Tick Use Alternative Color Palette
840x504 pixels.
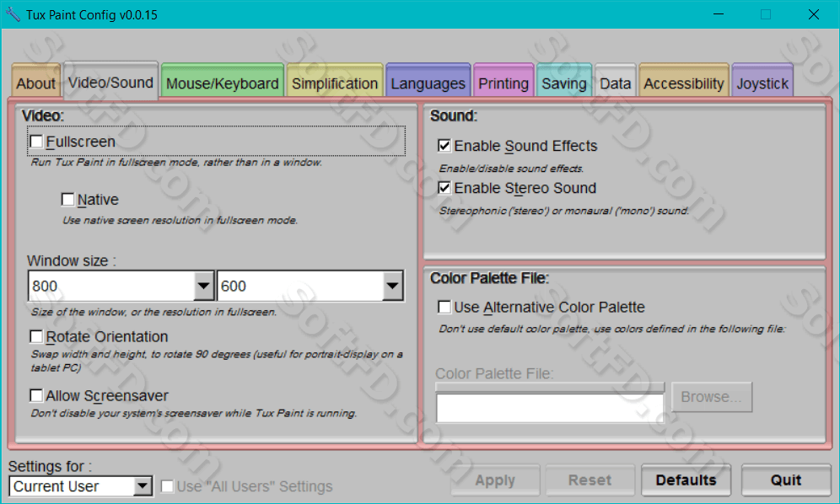pos(444,307)
